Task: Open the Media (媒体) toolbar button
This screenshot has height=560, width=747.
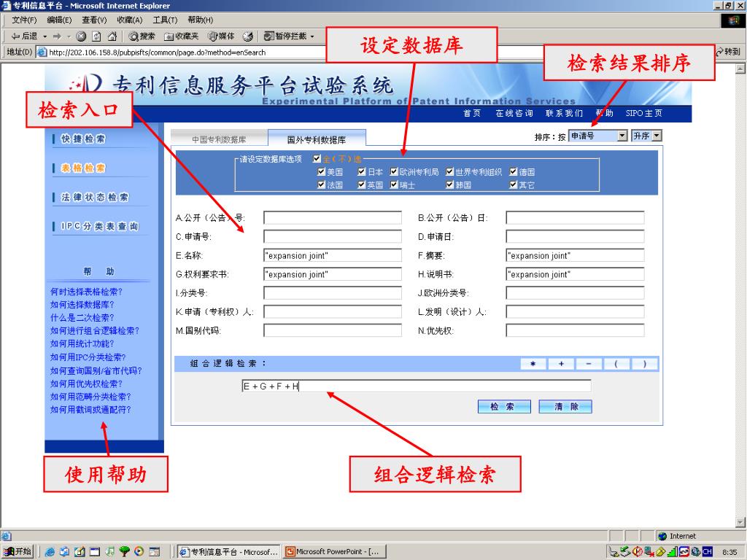Action: [221, 36]
